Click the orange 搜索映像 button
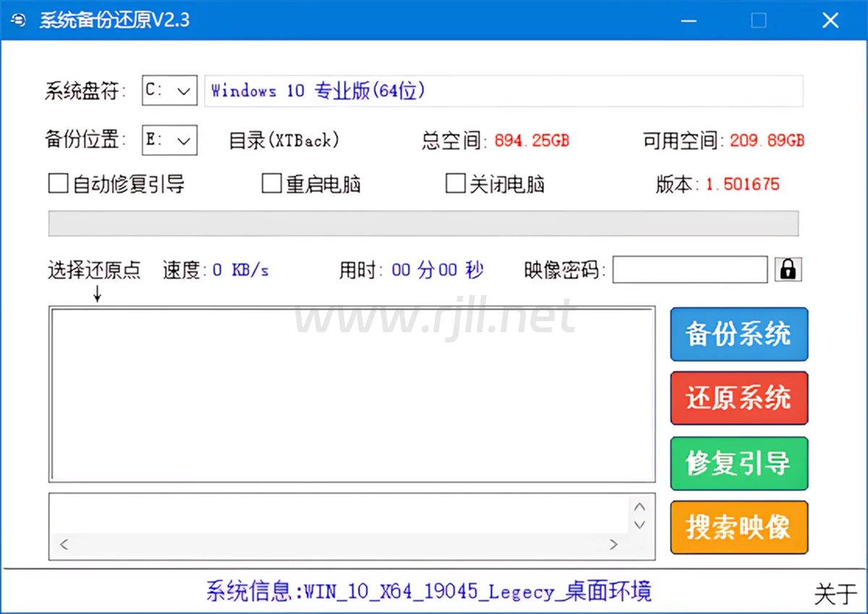The image size is (868, 614). [x=739, y=527]
